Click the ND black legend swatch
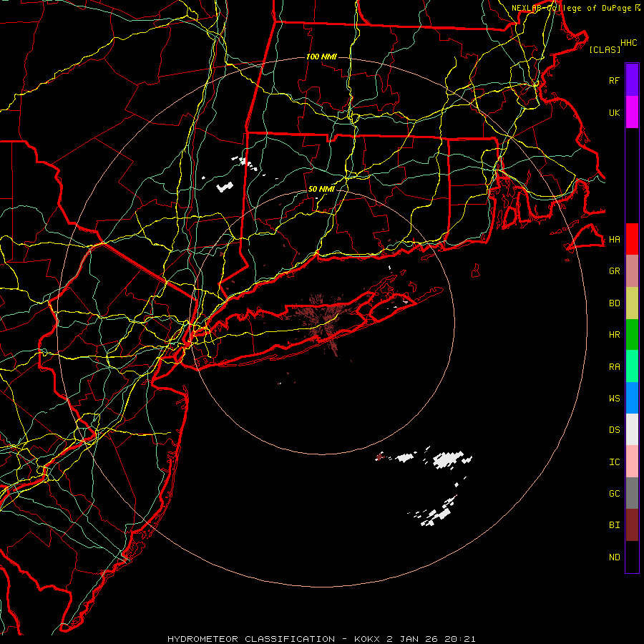The image size is (644, 644). (x=632, y=557)
